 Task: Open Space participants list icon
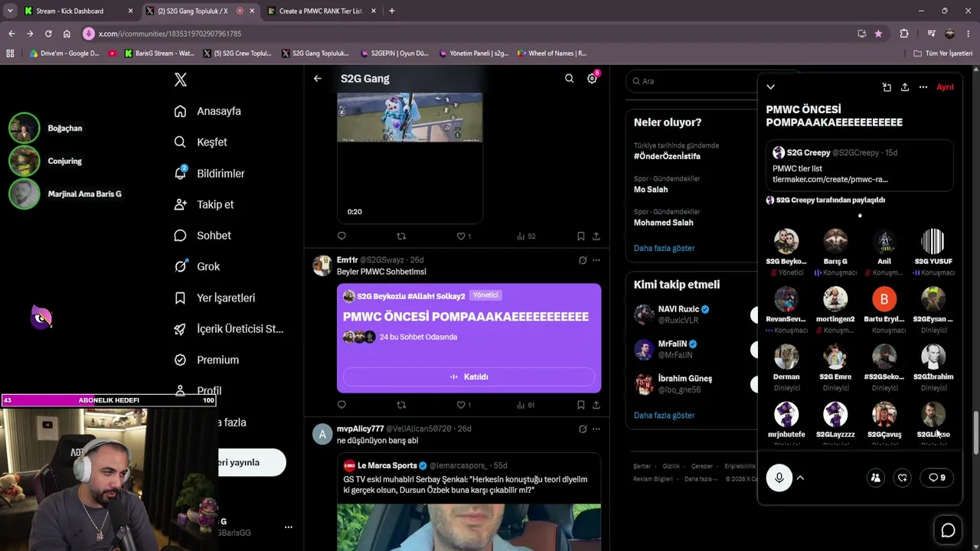[876, 478]
